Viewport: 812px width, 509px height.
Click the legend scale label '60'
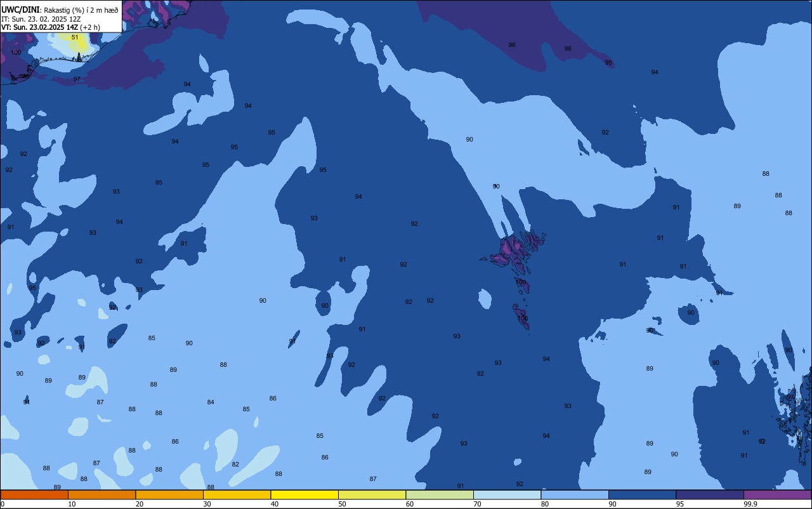[410, 504]
